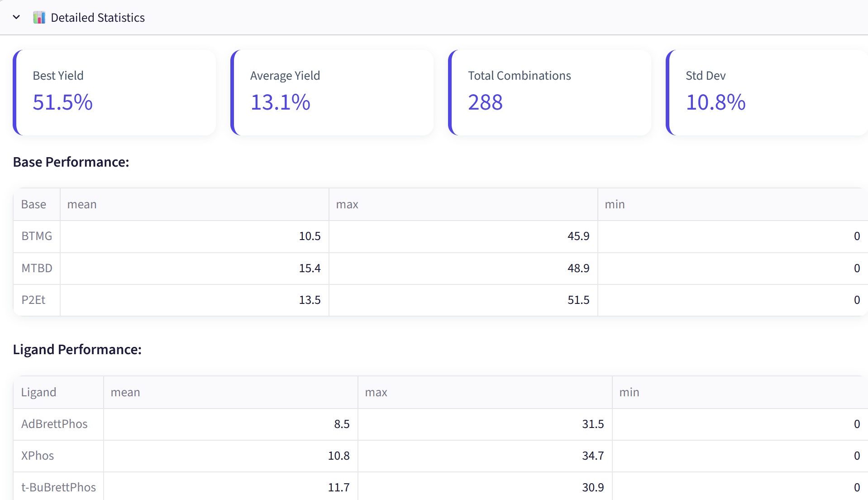This screenshot has width=868, height=500.
Task: Select the Best Yield metric label
Action: click(x=58, y=76)
